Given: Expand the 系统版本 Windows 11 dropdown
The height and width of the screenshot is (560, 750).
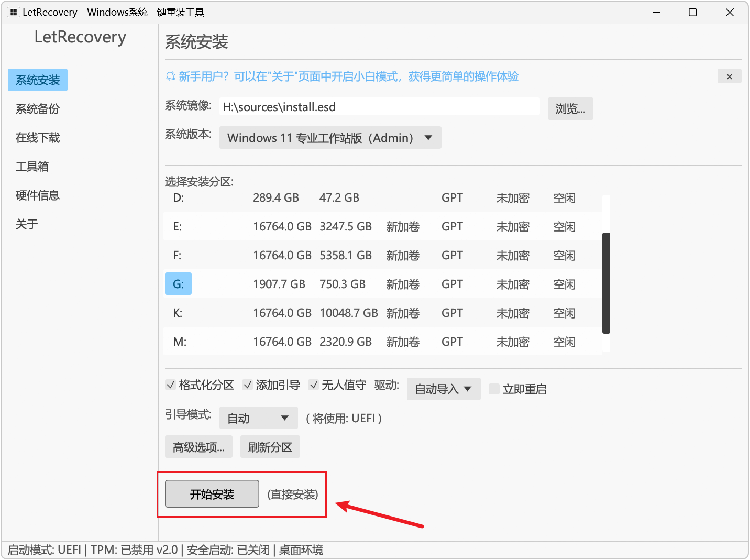Looking at the screenshot, I should tap(330, 138).
